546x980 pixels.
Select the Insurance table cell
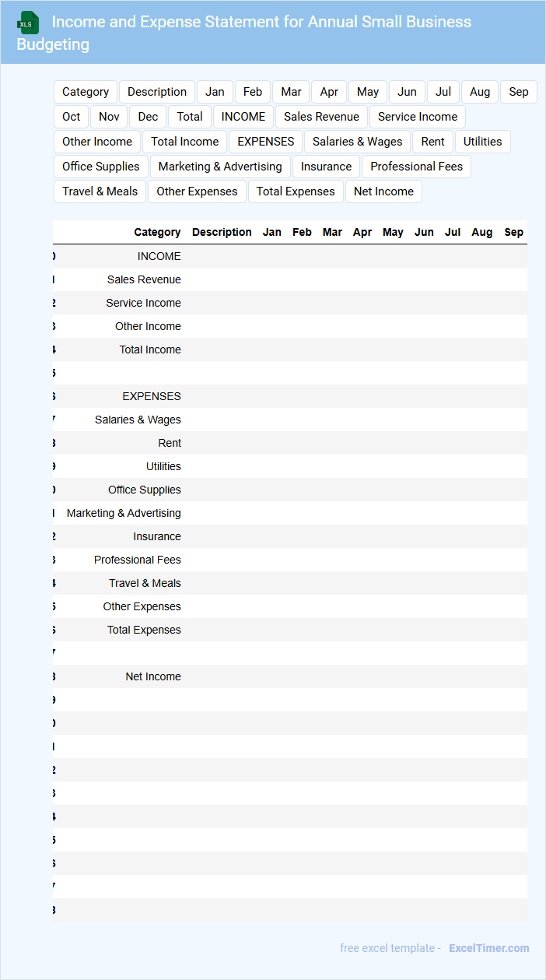(x=157, y=536)
